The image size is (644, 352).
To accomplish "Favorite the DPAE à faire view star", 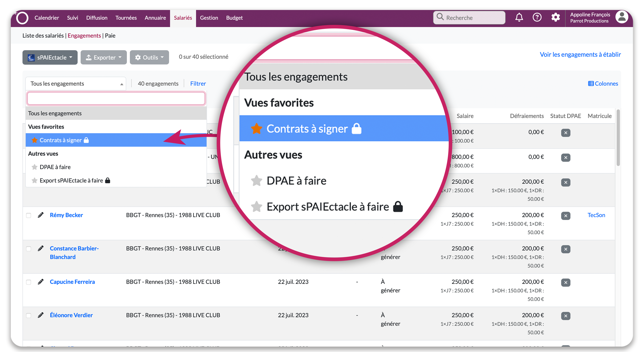I will coord(34,167).
